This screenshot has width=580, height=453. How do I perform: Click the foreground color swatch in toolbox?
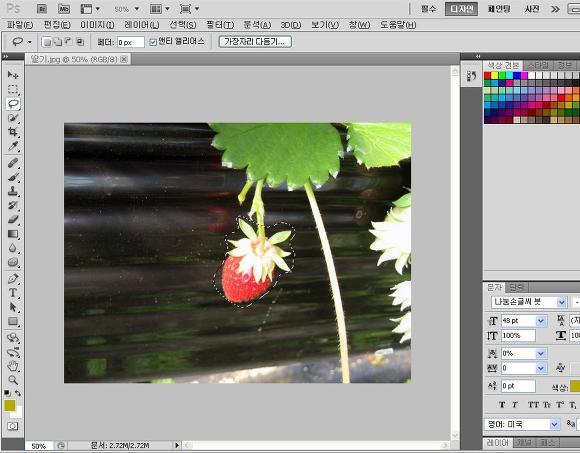point(10,406)
